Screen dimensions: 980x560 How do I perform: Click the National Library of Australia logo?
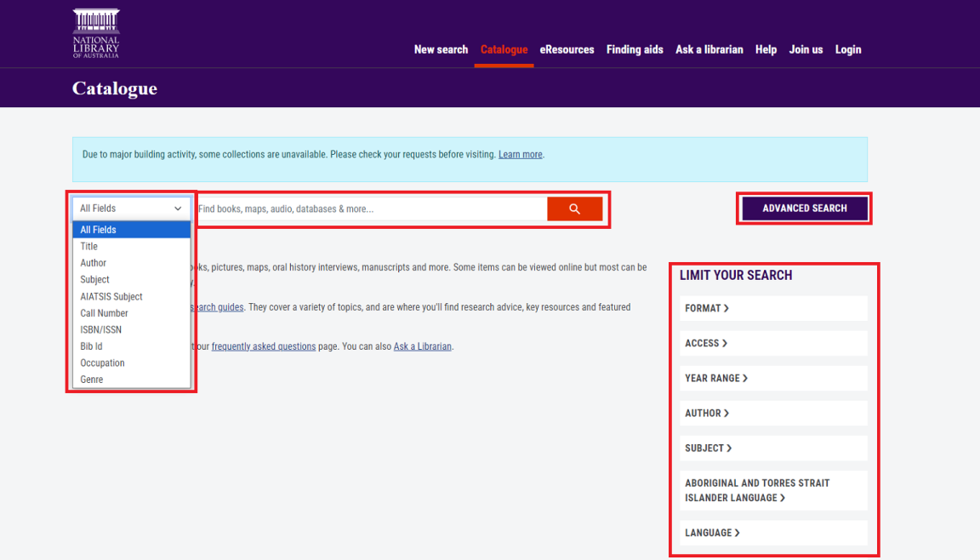click(95, 33)
